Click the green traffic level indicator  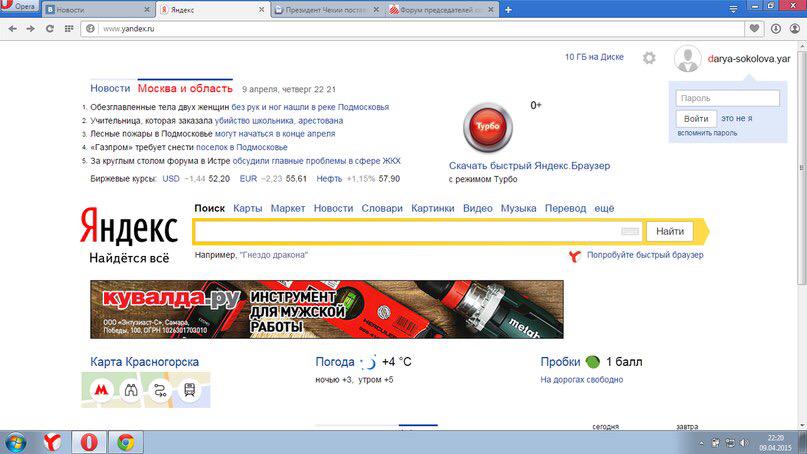pyautogui.click(x=593, y=362)
